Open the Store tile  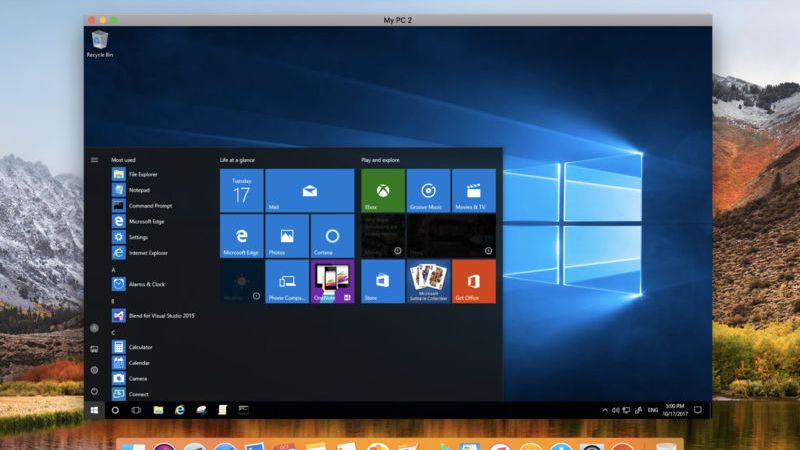click(383, 281)
